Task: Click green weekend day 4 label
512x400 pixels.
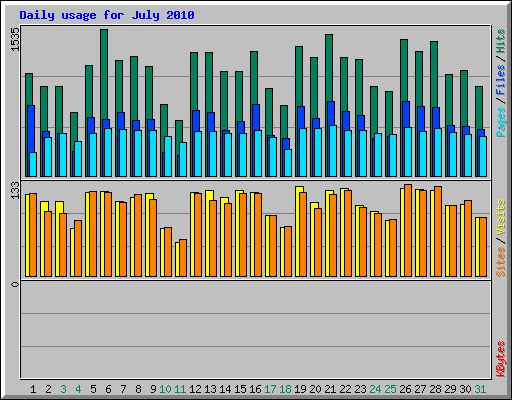Action: pos(78,389)
